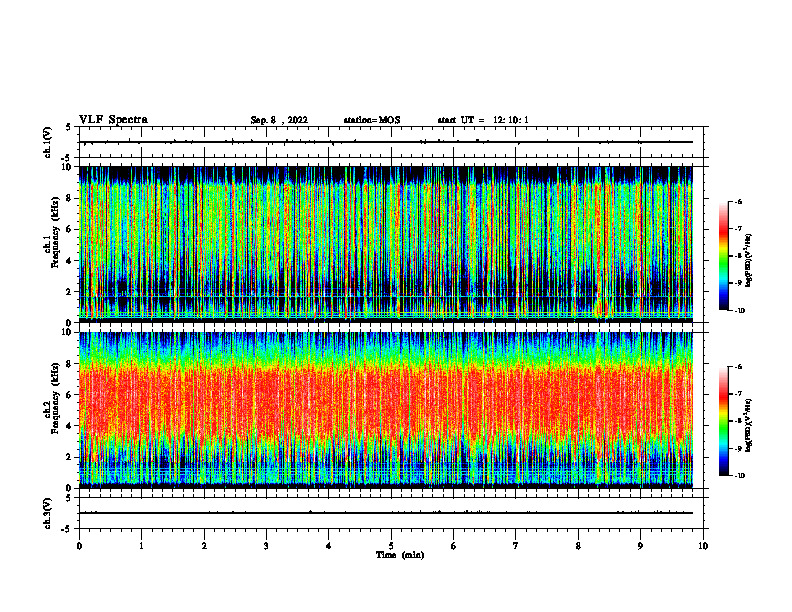Click the ch.1 frequency tick label "6"
Screen dimensions: 792x612
coord(70,229)
